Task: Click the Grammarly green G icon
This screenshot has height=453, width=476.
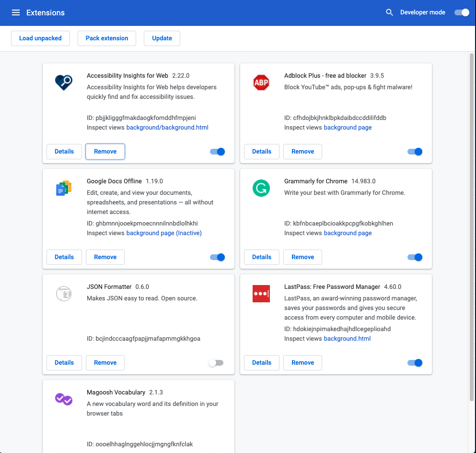Action: point(261,188)
